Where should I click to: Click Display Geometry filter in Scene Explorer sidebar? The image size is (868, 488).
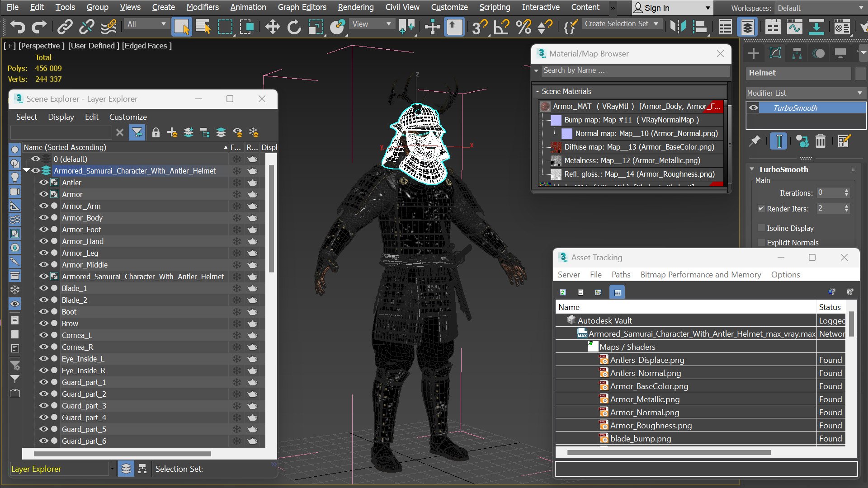click(15, 150)
